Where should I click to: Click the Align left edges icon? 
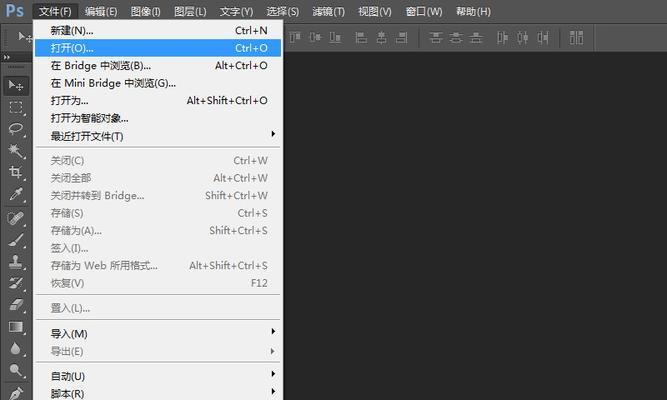(361, 38)
